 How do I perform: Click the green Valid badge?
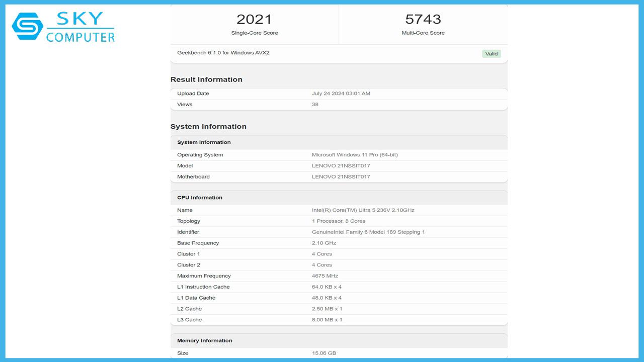[x=491, y=54]
